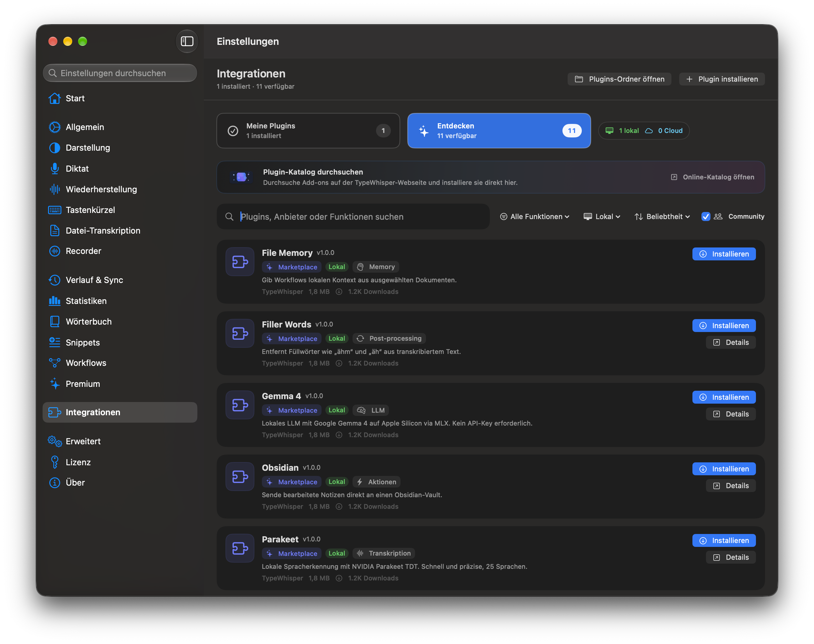The height and width of the screenshot is (644, 814).
Task: Click the Post-processing tag on Filler Words
Action: tap(389, 338)
